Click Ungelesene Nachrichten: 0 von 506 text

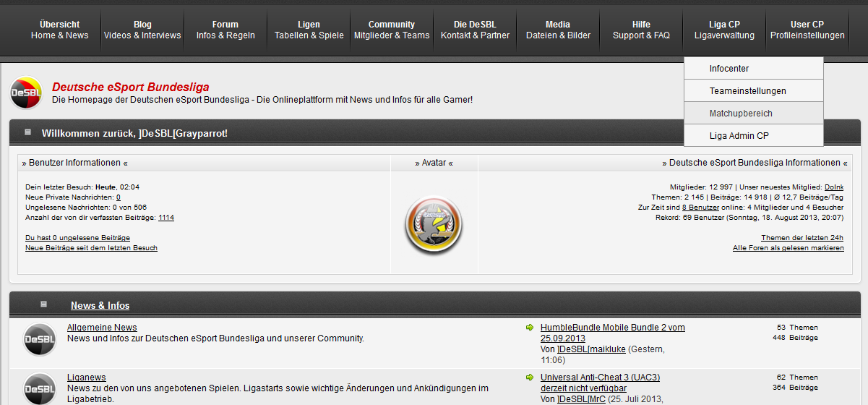tap(86, 207)
